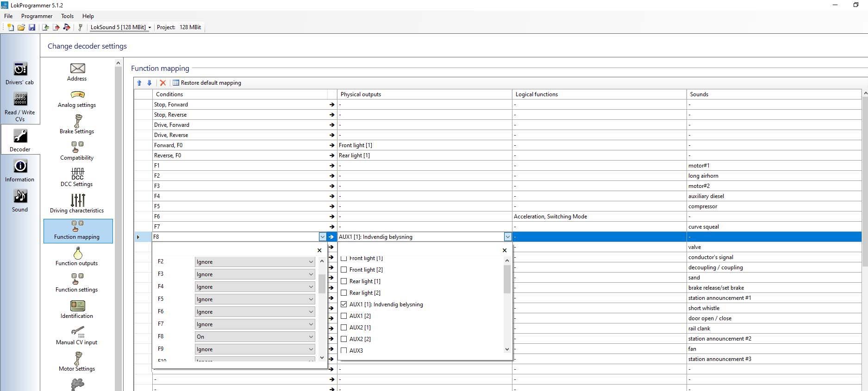Close the conditions popup panel
Viewport: 868px width, 391px height.
tap(319, 250)
